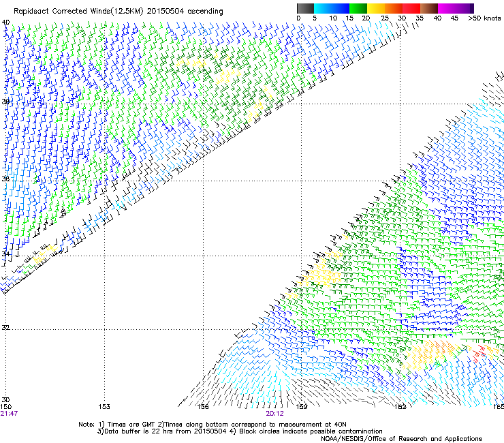504x443 pixels.
Task: Click the green 15-20 knots color swatch
Action: click(358, 8)
